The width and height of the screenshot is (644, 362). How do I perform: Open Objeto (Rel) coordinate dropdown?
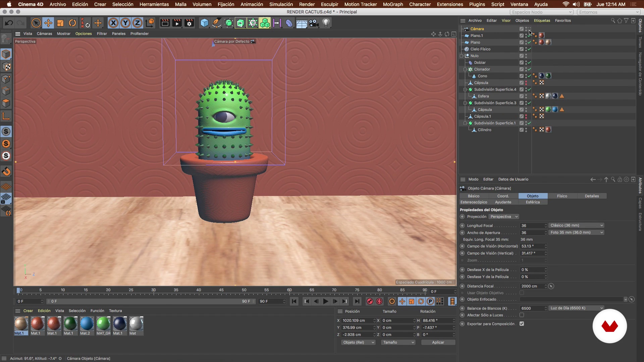358,342
